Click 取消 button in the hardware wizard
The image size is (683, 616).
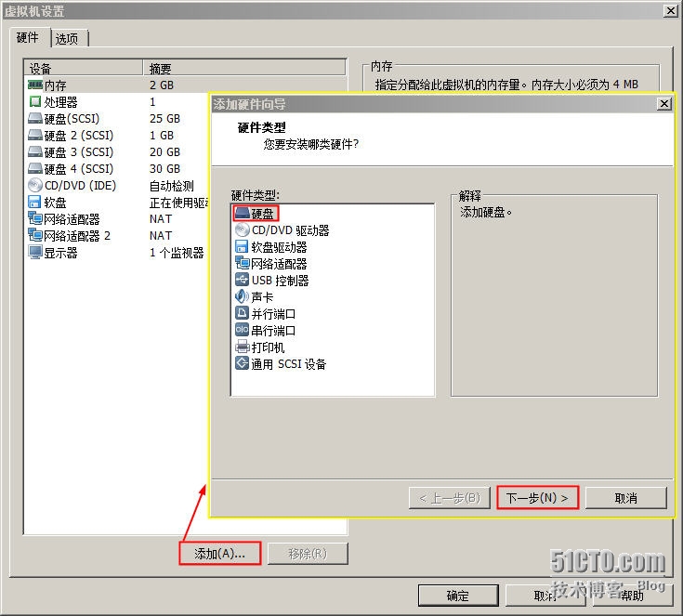click(626, 498)
